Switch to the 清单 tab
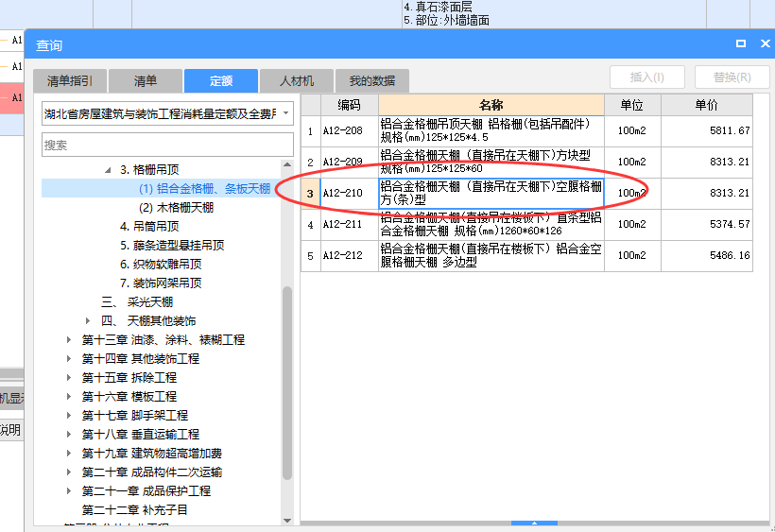Viewport: 775px width, 532px height. coord(146,81)
